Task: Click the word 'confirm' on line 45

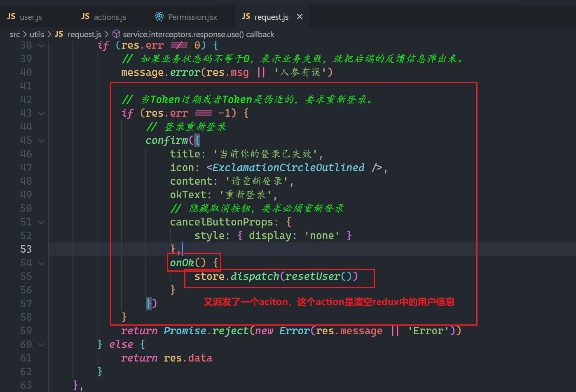Action: click(167, 141)
